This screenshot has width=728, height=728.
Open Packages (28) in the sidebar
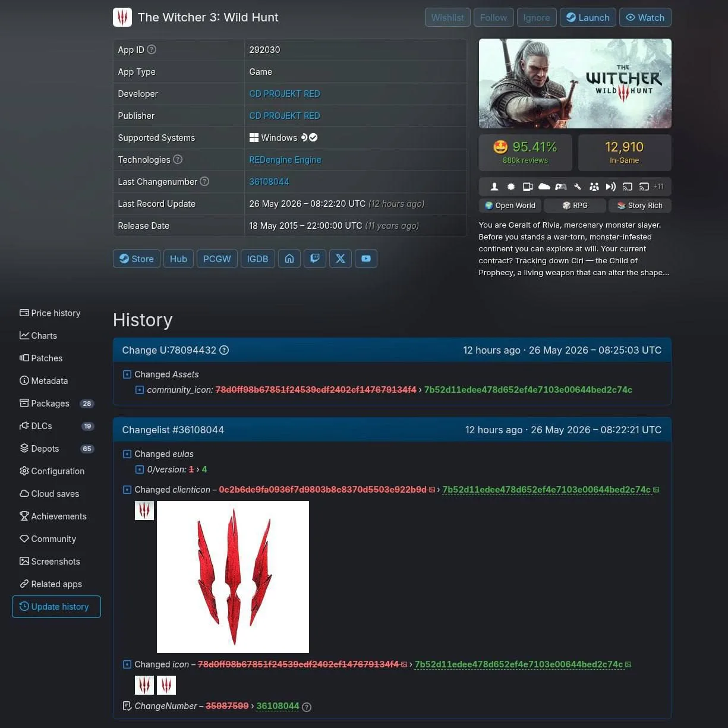(x=56, y=404)
